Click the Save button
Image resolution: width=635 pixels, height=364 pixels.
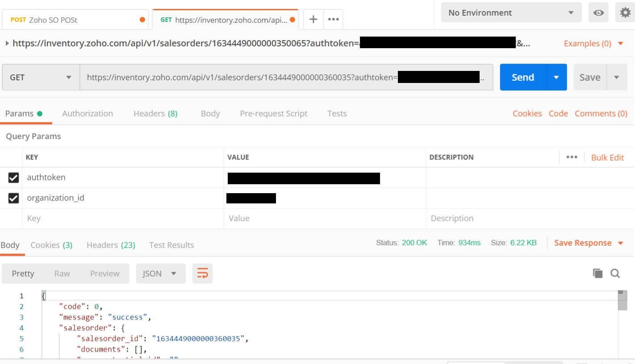click(x=590, y=77)
